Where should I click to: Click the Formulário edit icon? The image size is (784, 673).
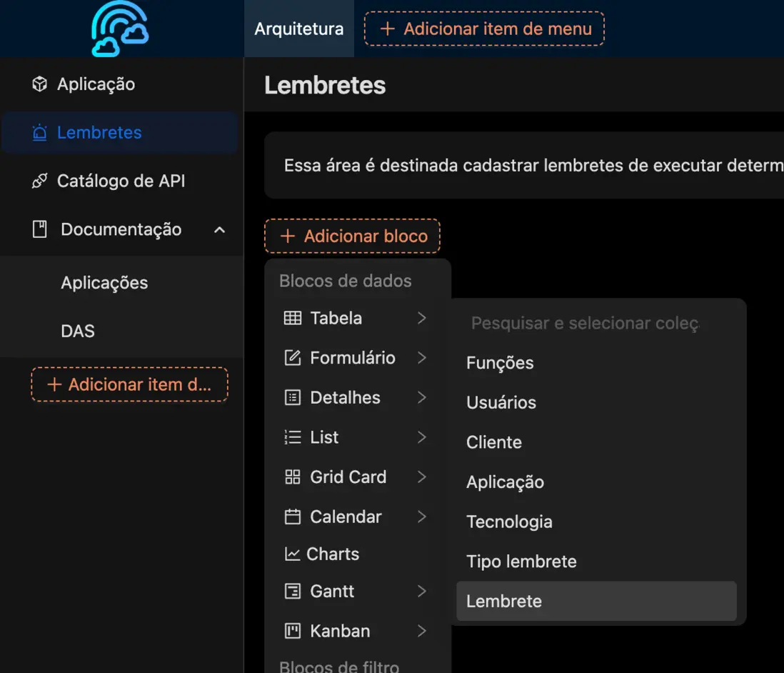pos(293,358)
